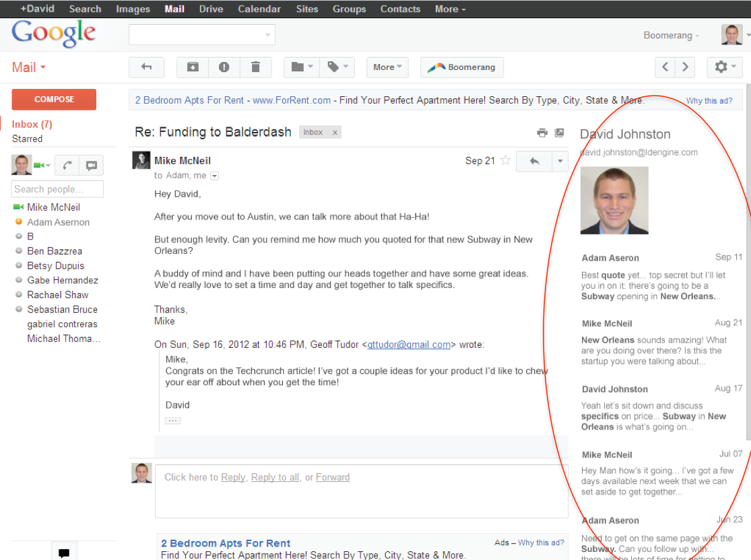This screenshot has height=560, width=751.
Task: Click gttudor@gmail.com email link
Action: (x=409, y=345)
